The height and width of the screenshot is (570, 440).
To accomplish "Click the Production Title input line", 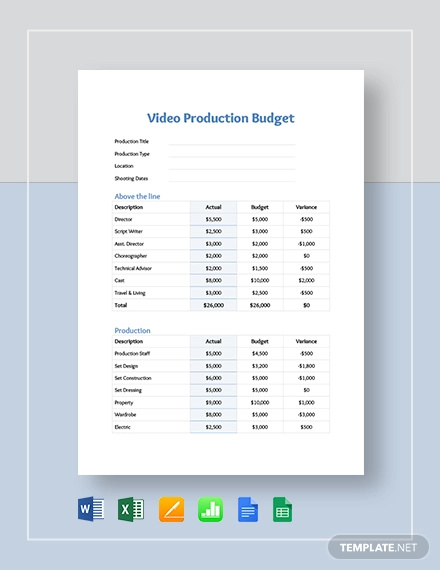I will (232, 141).
